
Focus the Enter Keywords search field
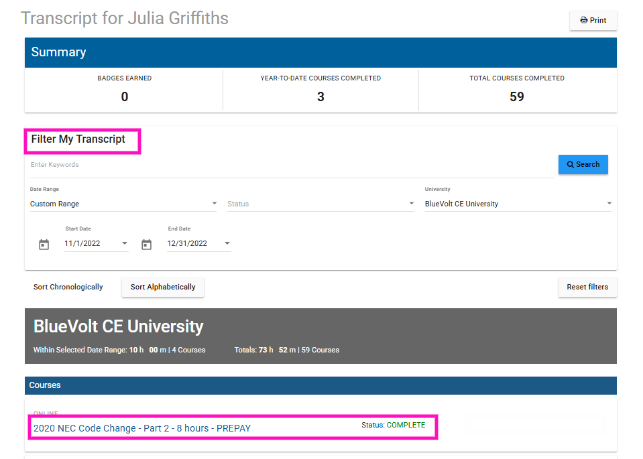[292, 165]
